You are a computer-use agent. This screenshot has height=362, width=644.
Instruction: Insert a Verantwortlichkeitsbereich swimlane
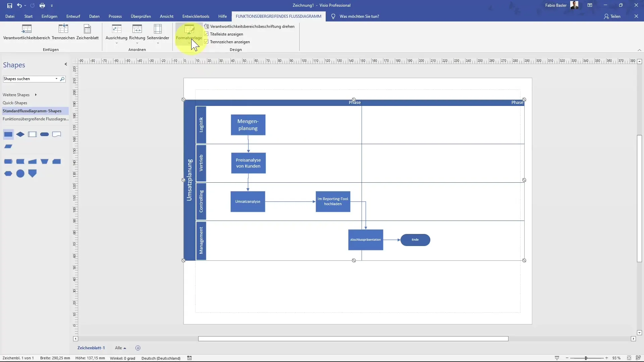(26, 33)
